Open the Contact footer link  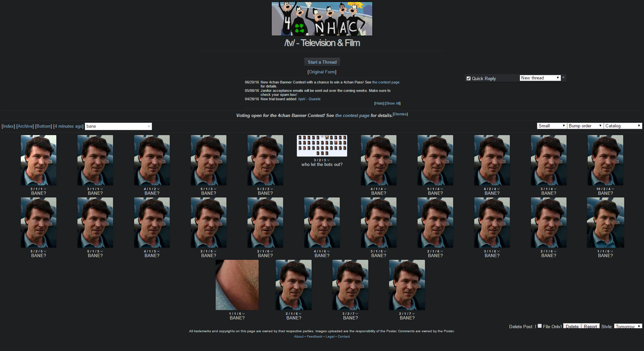344,337
